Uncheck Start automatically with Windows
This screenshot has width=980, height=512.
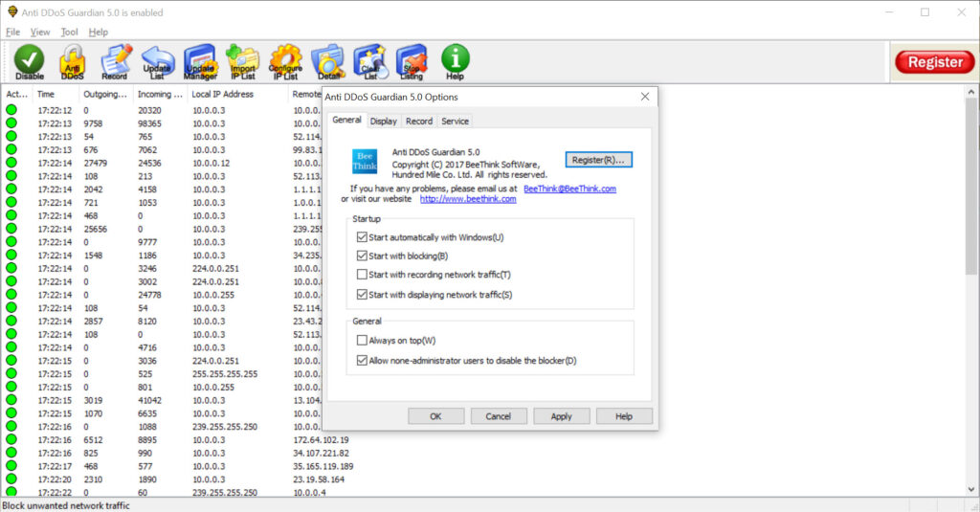(x=362, y=237)
